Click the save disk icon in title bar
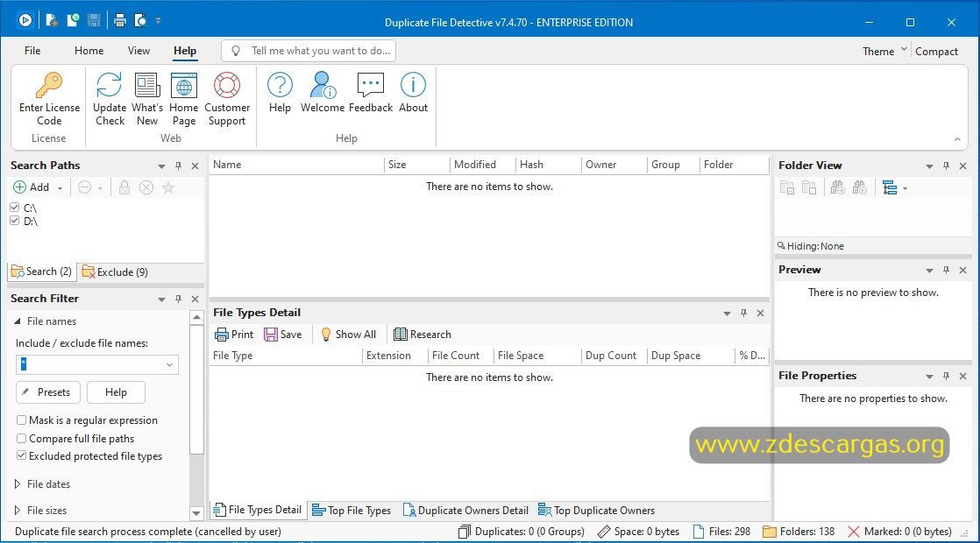 pos(94,21)
